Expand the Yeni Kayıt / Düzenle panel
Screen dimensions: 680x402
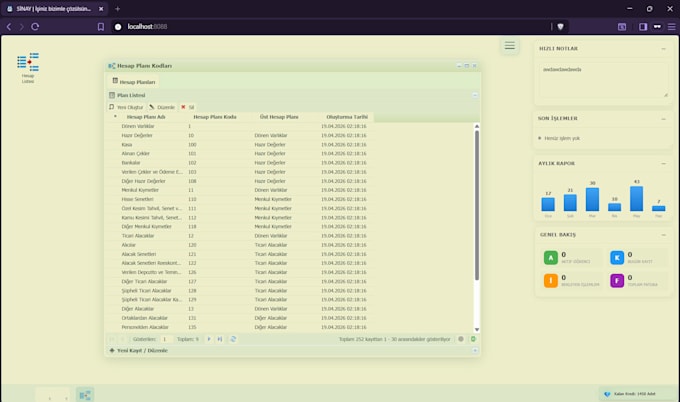click(475, 350)
